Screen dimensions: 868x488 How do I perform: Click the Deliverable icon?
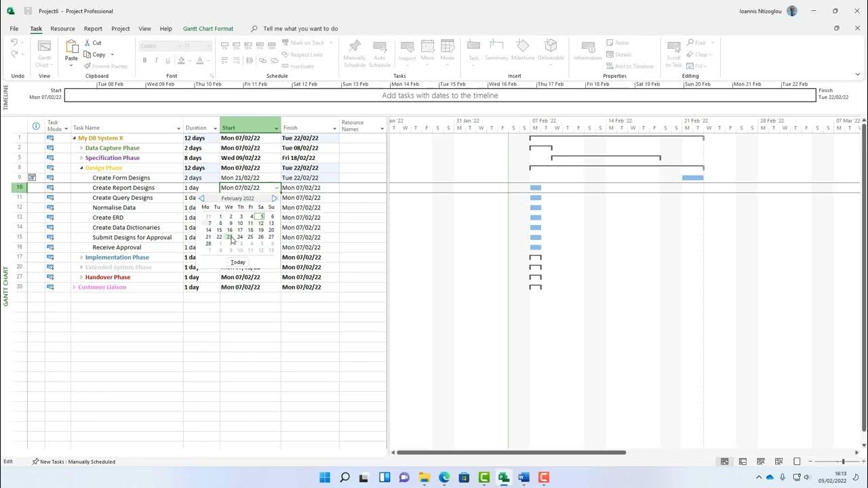[x=551, y=46]
